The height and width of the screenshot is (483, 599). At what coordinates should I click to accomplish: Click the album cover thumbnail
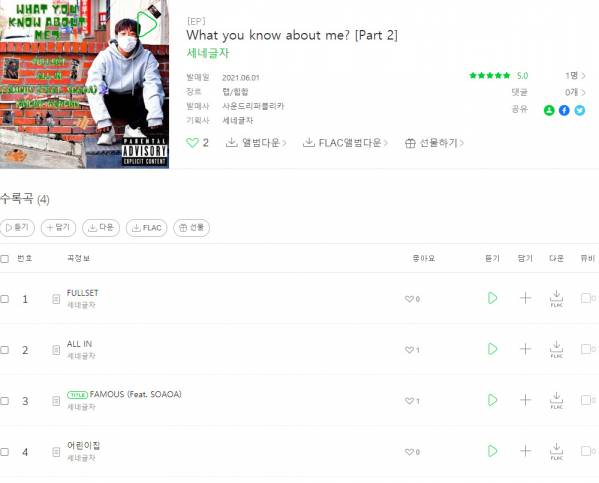tap(84, 84)
